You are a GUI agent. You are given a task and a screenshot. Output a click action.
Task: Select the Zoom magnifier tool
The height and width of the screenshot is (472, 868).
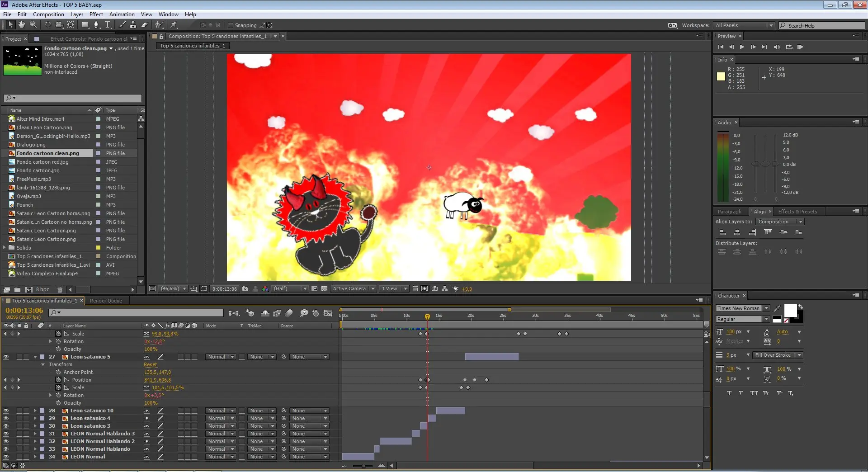(x=33, y=25)
